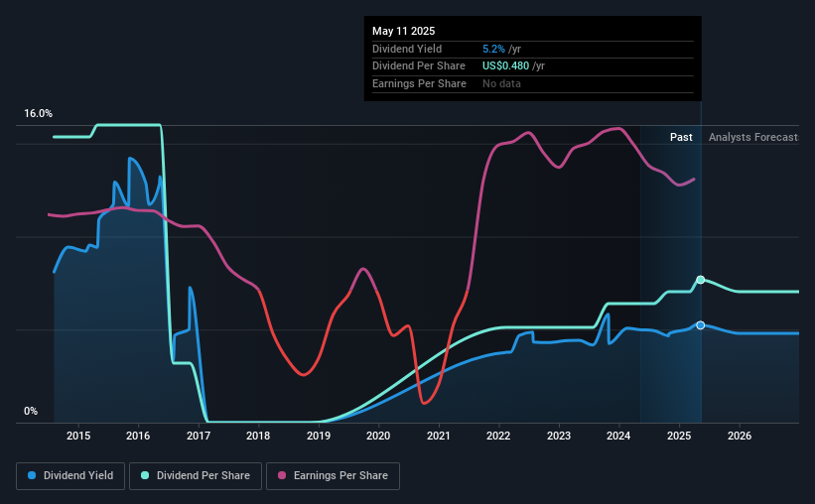Toggle the Dividend Per Share legend button
The image size is (815, 504).
click(196, 476)
